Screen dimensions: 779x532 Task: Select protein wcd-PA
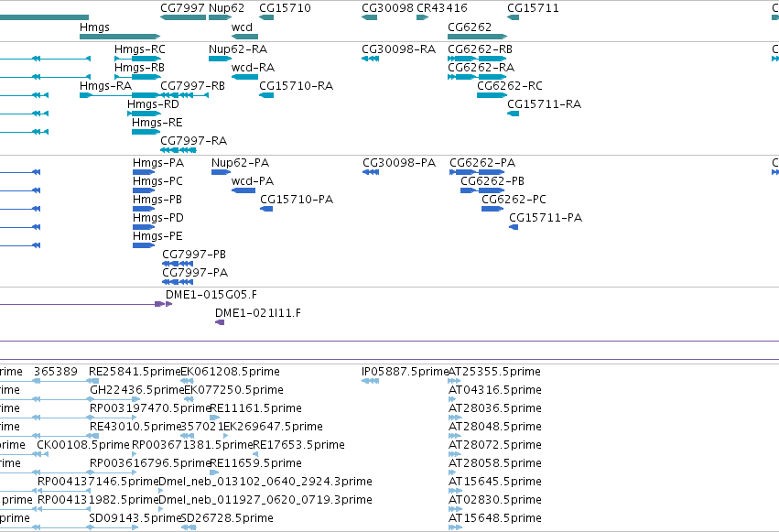pos(243,190)
